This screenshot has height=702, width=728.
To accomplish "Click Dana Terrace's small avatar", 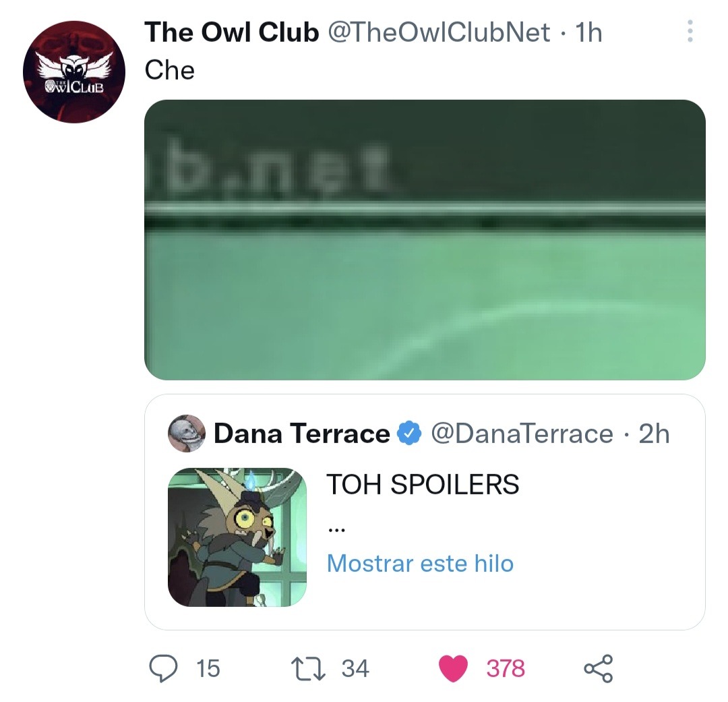I will click(x=187, y=434).
